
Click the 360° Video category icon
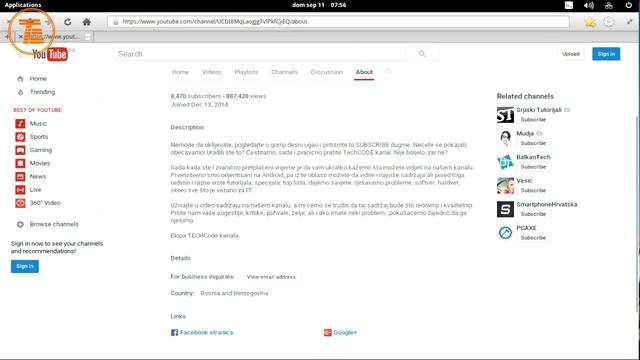pyautogui.click(x=20, y=203)
